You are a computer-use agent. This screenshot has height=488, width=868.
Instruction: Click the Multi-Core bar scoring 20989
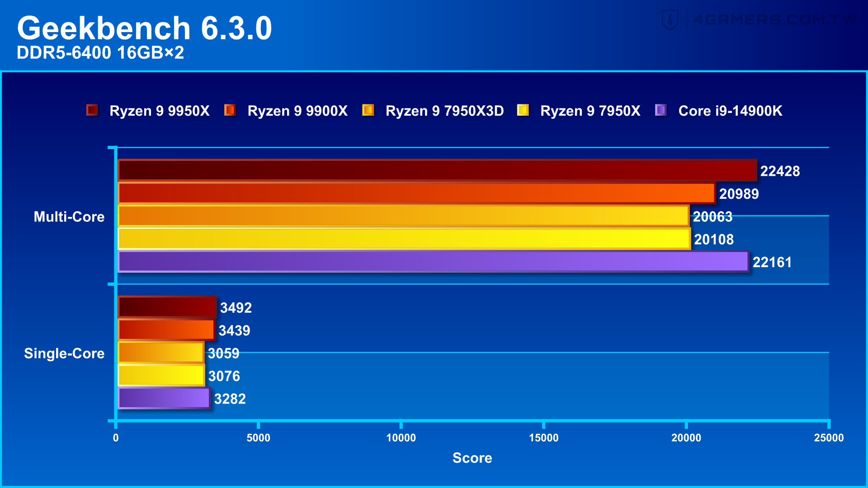[417, 193]
